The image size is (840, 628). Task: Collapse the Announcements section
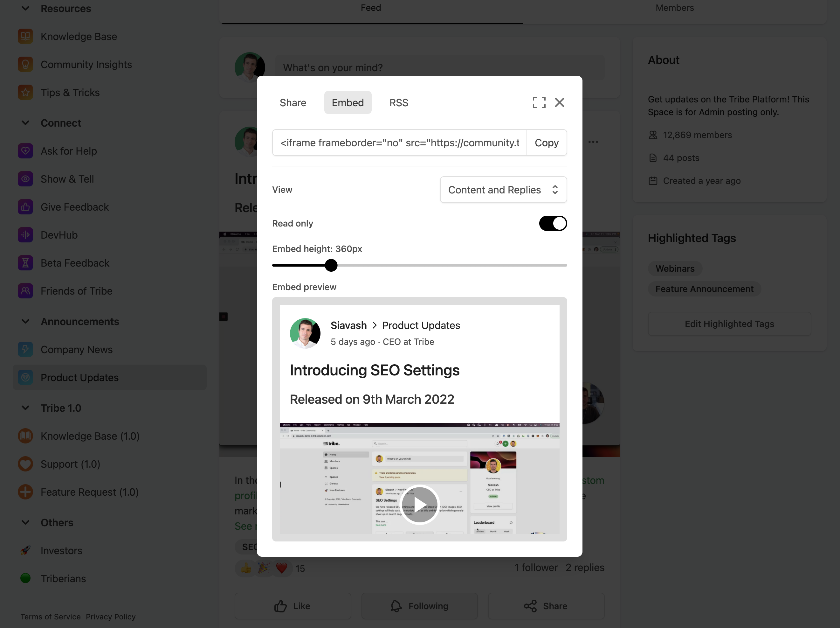24,322
